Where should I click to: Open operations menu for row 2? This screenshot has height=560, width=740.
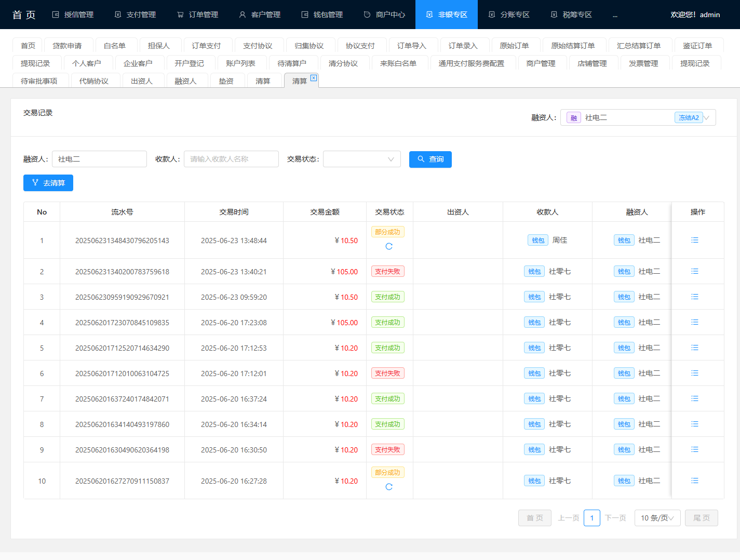coord(695,271)
